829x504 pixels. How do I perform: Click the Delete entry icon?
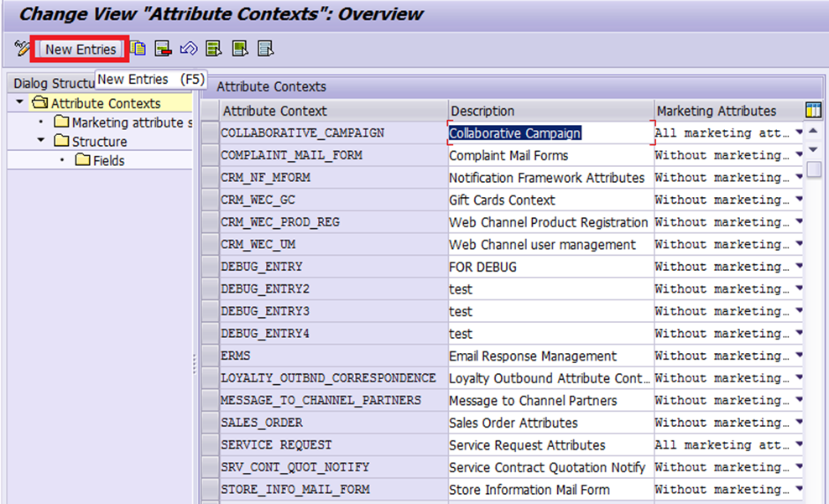pos(163,49)
